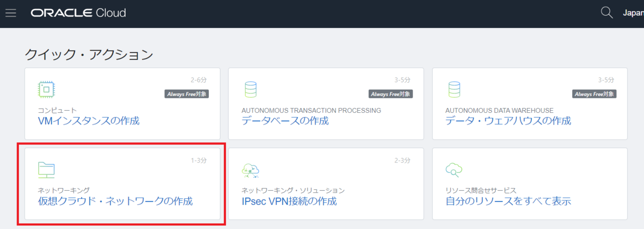Open the Japan region selector
Viewport: 644px width, 229px height.
pos(633,13)
